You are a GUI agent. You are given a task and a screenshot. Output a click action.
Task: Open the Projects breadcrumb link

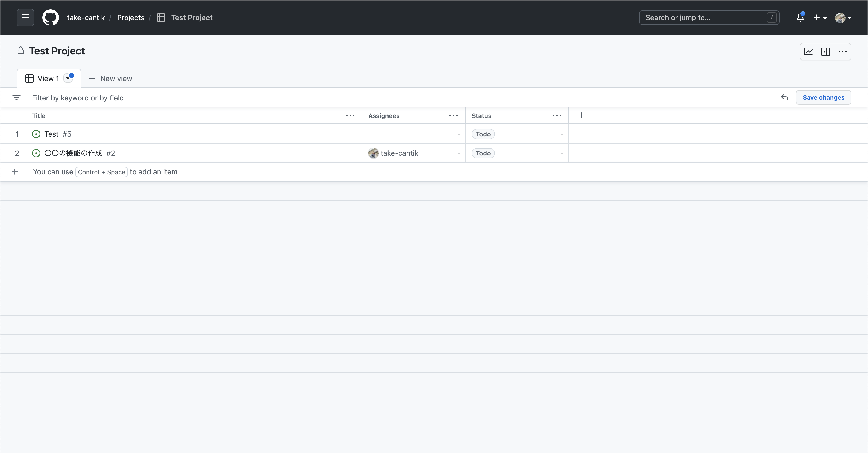tap(130, 18)
